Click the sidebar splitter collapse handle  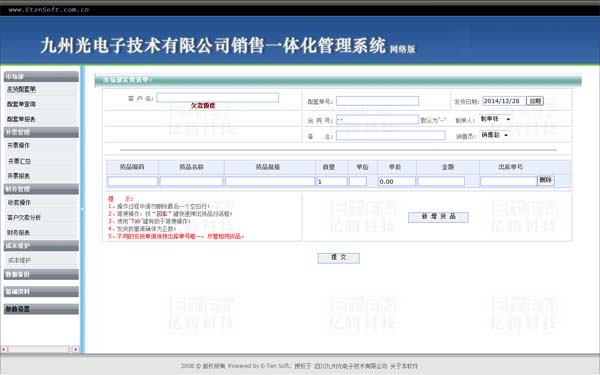pyautogui.click(x=82, y=210)
